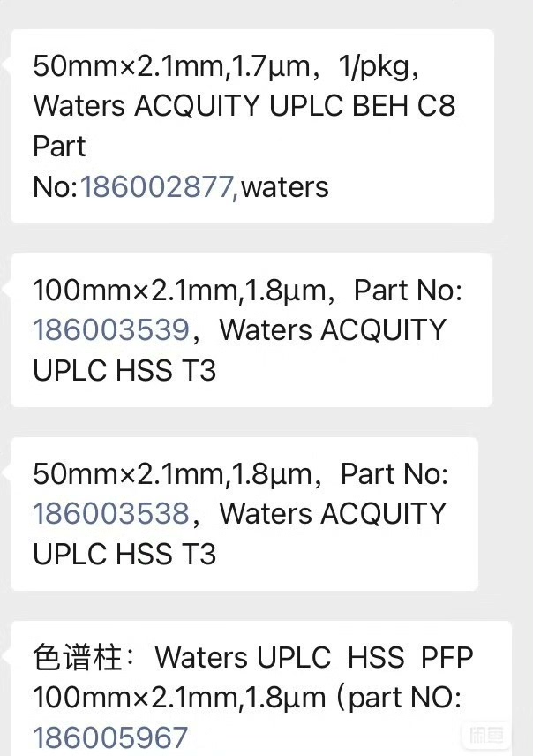This screenshot has width=533, height=756.
Task: Open the 186003539 part number link
Action: [110, 330]
